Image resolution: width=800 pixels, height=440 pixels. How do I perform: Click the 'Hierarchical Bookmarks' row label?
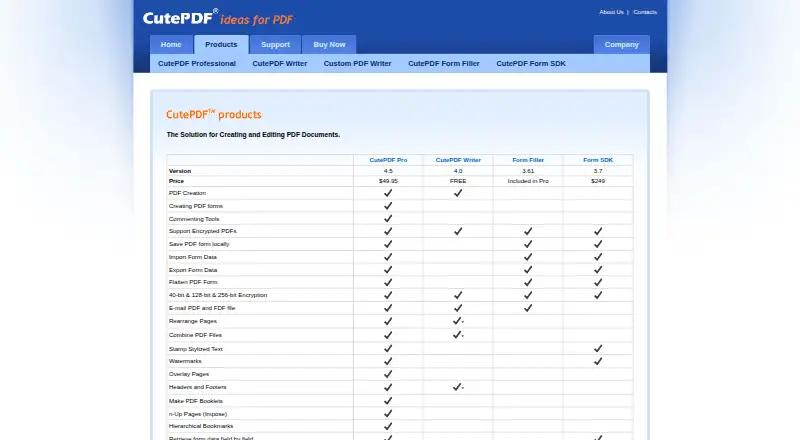201,426
